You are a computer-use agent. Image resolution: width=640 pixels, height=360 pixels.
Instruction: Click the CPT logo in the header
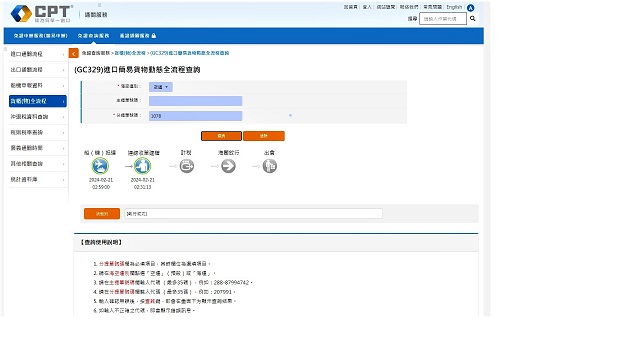(x=41, y=14)
